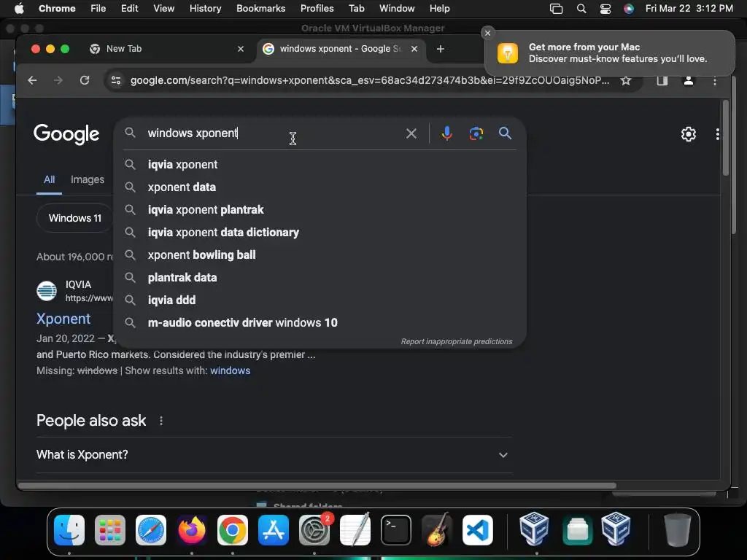Screen dimensions: 747x560
Task: Select the All results tab
Action: [x=49, y=179]
